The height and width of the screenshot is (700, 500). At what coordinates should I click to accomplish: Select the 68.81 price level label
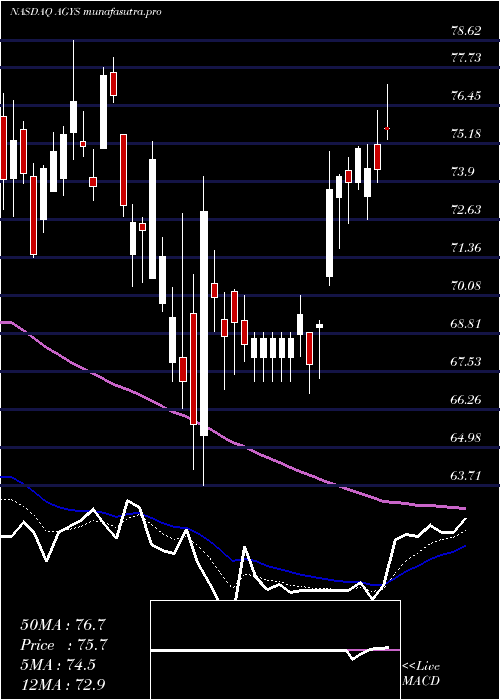(x=466, y=323)
